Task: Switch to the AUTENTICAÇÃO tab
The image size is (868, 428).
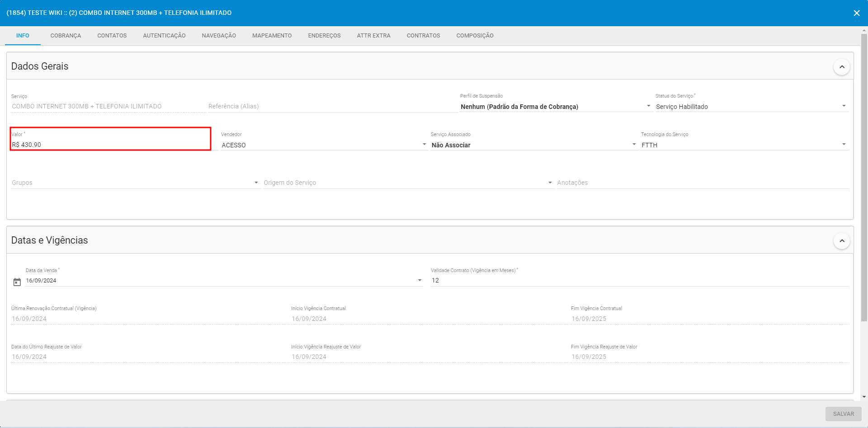Action: coord(164,36)
